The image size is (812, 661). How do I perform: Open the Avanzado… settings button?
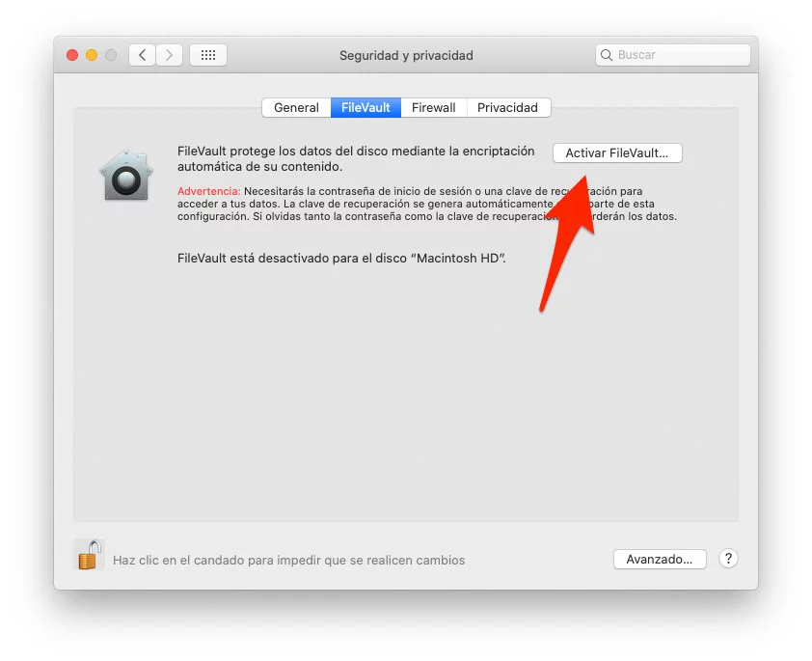pyautogui.click(x=660, y=559)
